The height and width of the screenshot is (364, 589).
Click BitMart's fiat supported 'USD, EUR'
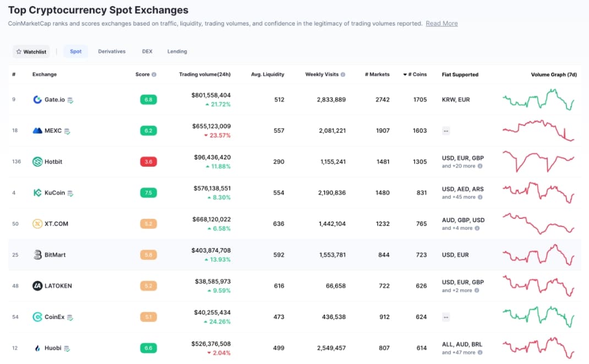[455, 255]
